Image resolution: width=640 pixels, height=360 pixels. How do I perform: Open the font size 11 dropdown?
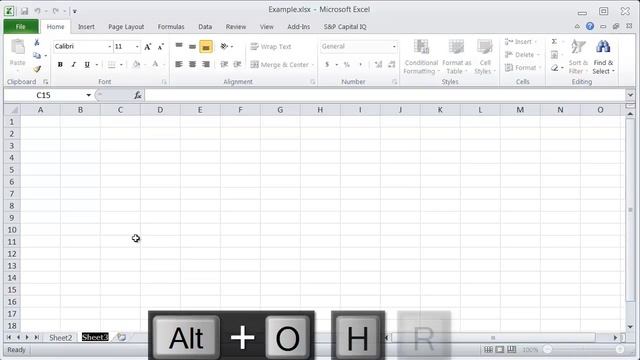pos(137,47)
